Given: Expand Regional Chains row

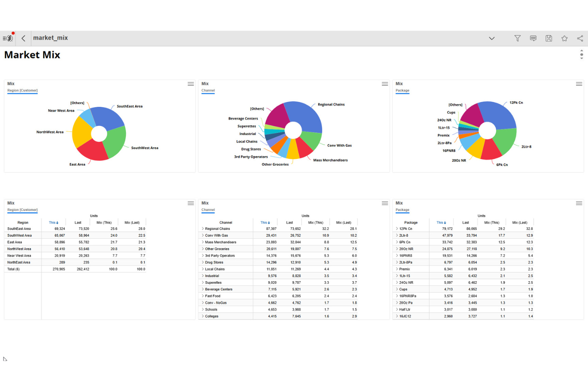Looking at the screenshot, I should [203, 229].
